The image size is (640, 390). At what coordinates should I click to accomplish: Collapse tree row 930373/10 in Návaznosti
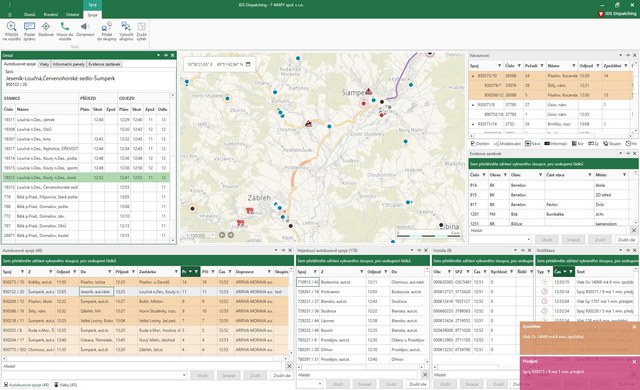[x=473, y=76]
